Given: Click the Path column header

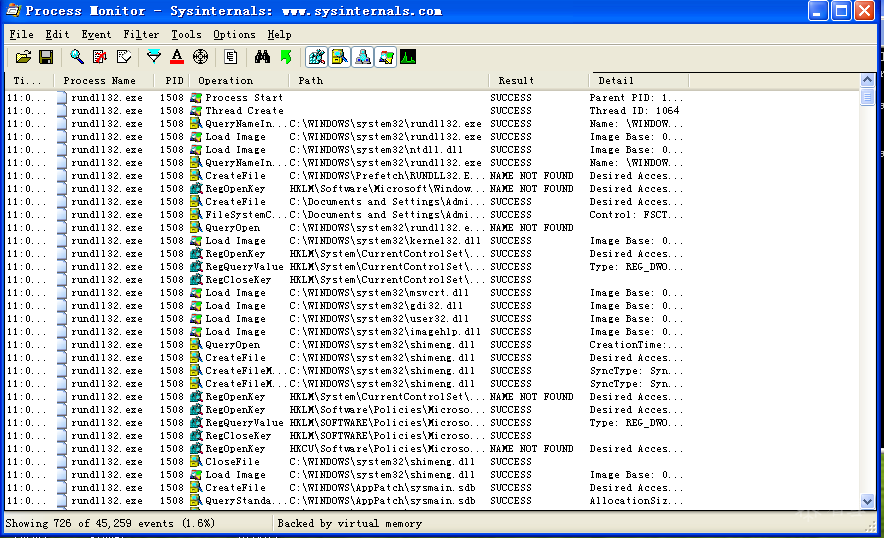Looking at the screenshot, I should pyautogui.click(x=389, y=81).
